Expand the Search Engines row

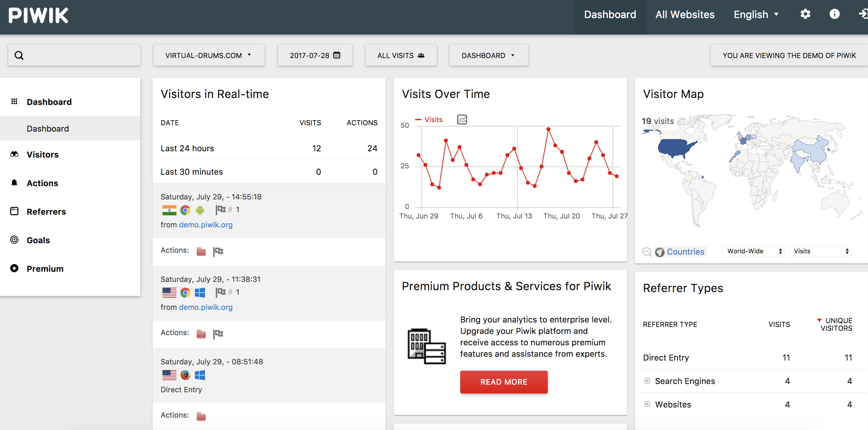(x=647, y=381)
